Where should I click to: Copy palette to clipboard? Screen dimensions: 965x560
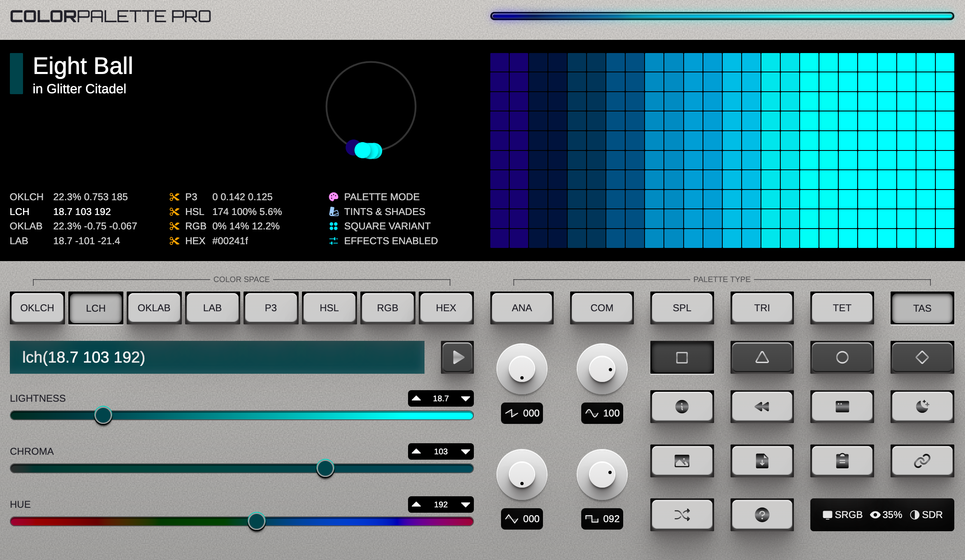(842, 461)
